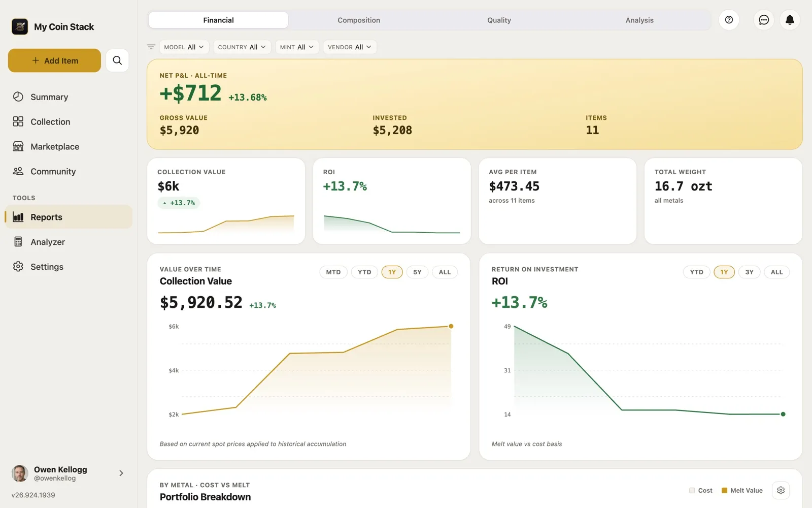
Task: Open the Model filter dropdown
Action: point(184,47)
